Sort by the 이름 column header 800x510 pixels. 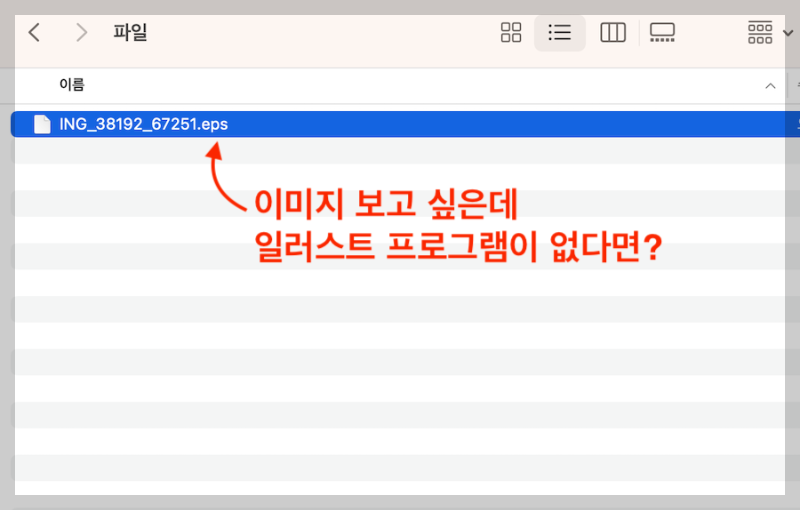point(72,85)
